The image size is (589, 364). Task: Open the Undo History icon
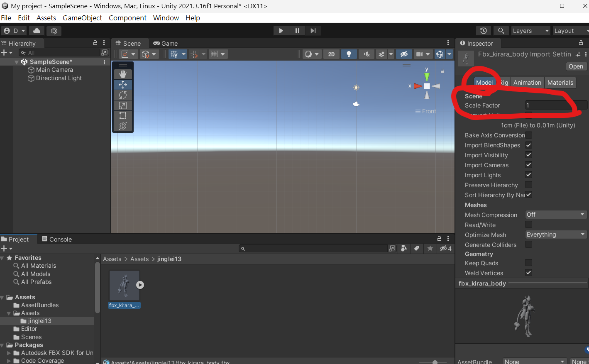pyautogui.click(x=484, y=31)
